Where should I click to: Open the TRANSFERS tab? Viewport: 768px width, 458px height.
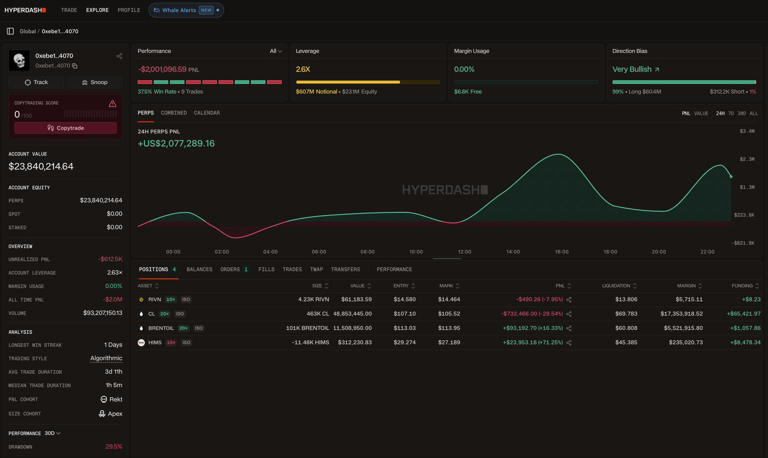pos(345,269)
